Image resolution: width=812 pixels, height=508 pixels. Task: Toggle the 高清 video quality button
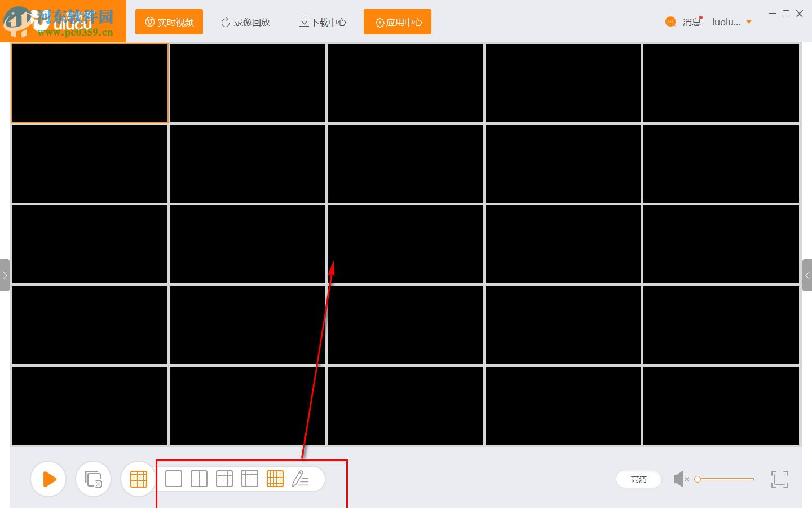pyautogui.click(x=639, y=479)
